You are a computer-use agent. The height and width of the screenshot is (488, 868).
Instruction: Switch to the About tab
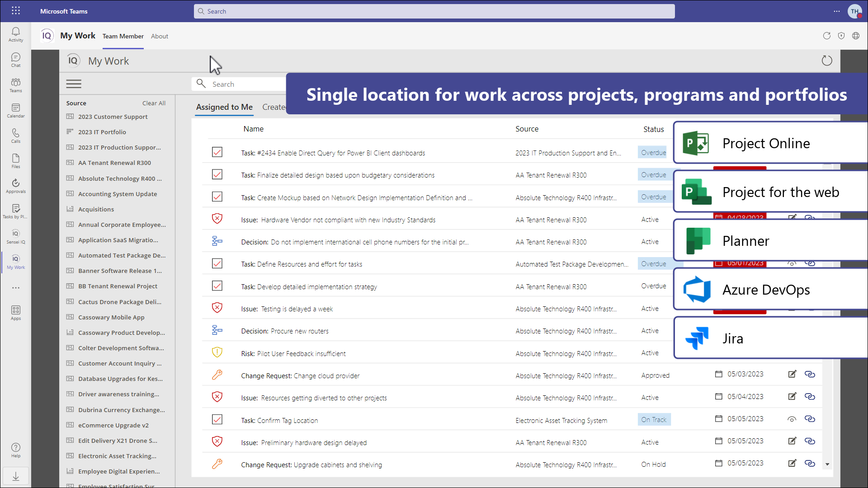tap(160, 36)
